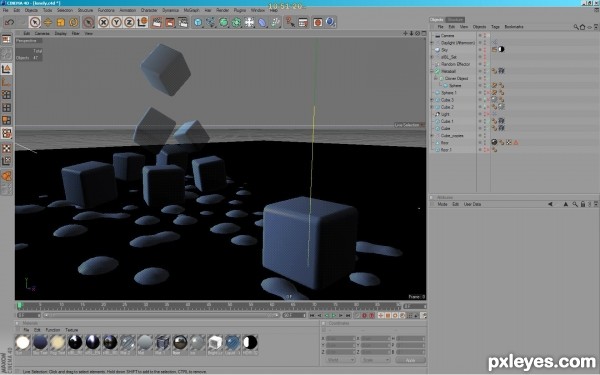The width and height of the screenshot is (600, 375).
Task: Expand the Cube_copies object
Action: (432, 135)
